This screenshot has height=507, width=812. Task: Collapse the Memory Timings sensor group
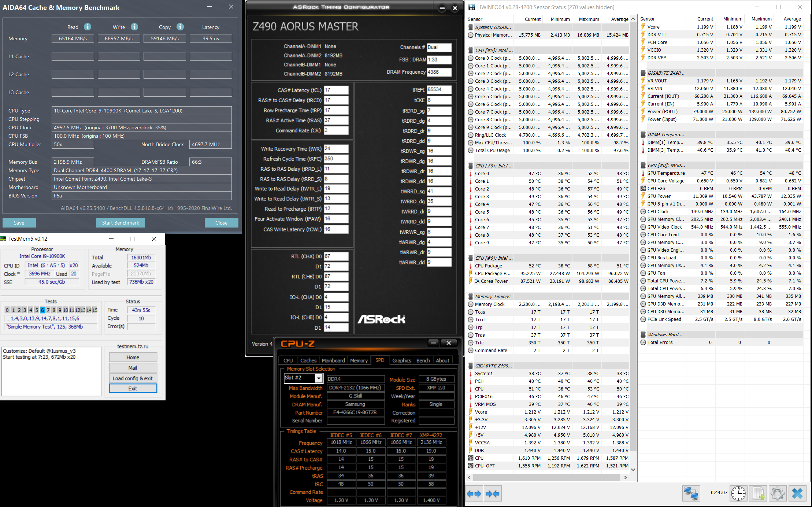(x=493, y=296)
